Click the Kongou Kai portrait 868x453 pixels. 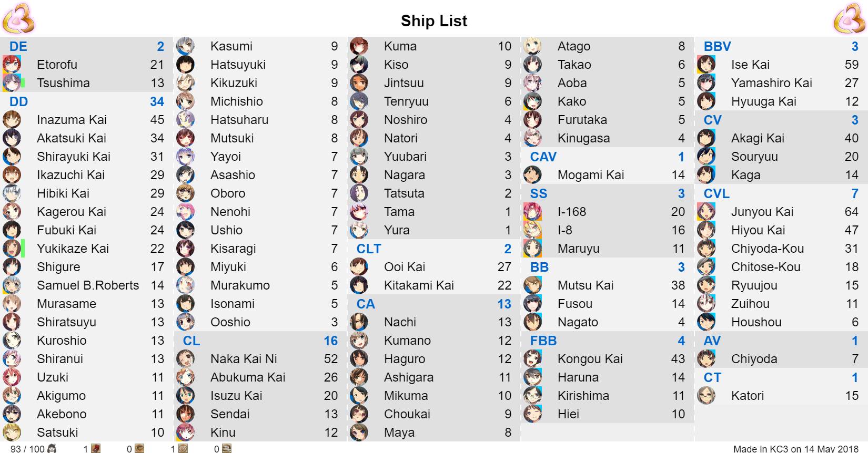coord(532,359)
